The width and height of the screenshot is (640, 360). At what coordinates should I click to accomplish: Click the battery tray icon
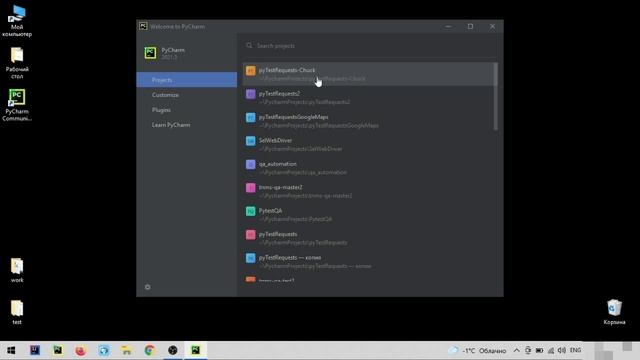(x=539, y=350)
